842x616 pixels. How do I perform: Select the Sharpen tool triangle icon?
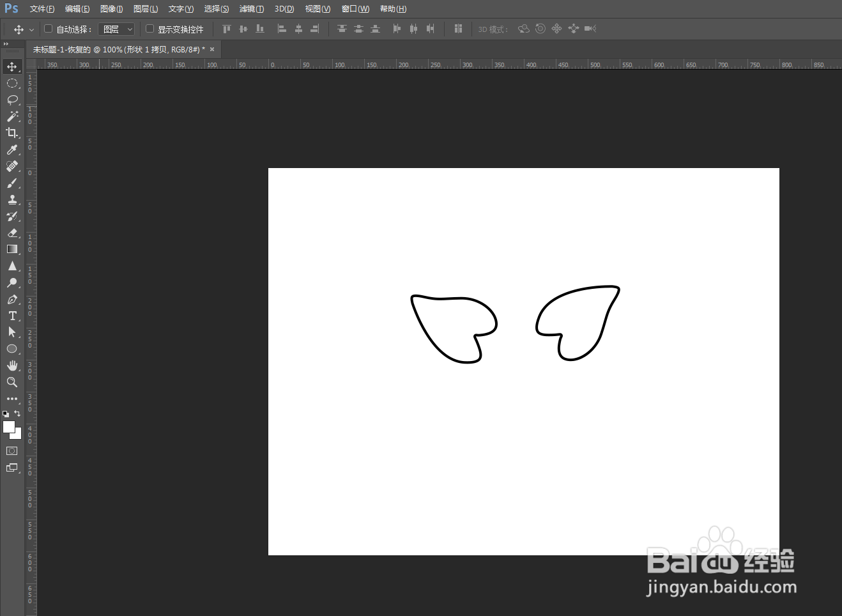(12, 266)
